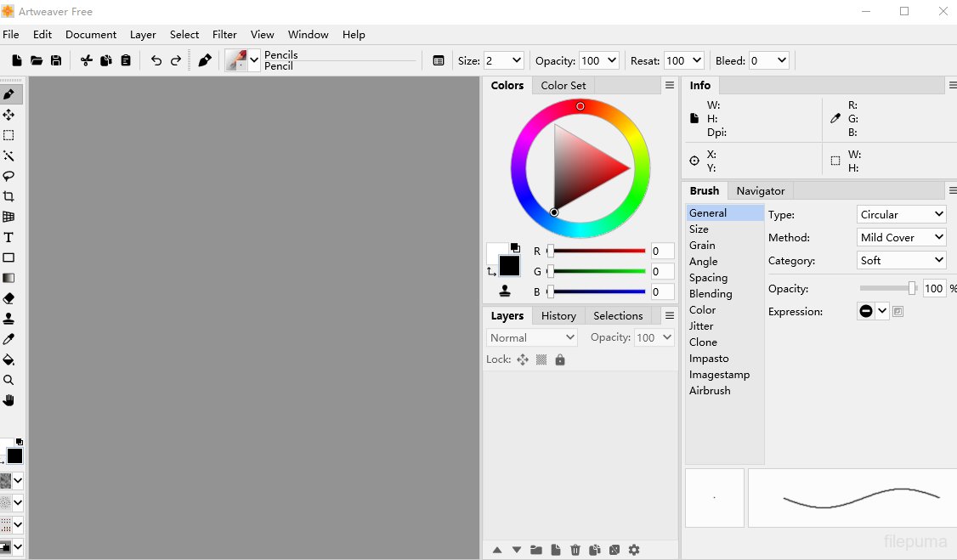Activate the Paint Bucket fill tool
Viewport: 957px width, 560px height.
pos(8,359)
